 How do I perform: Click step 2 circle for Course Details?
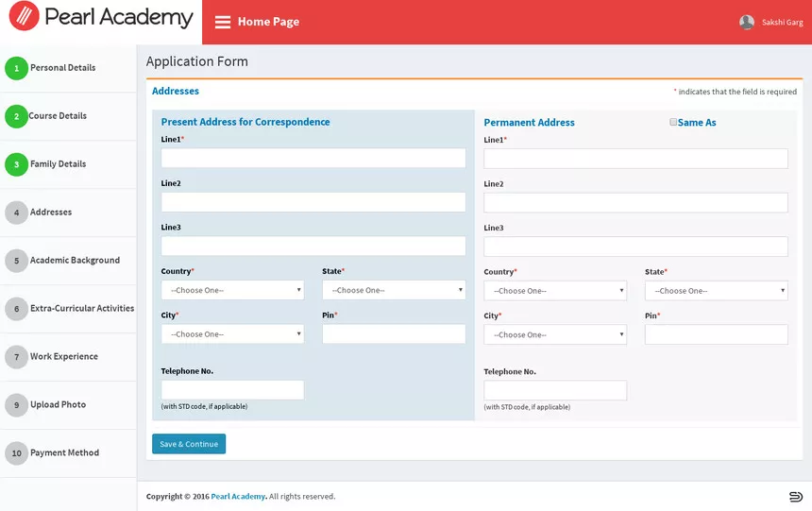tap(16, 116)
